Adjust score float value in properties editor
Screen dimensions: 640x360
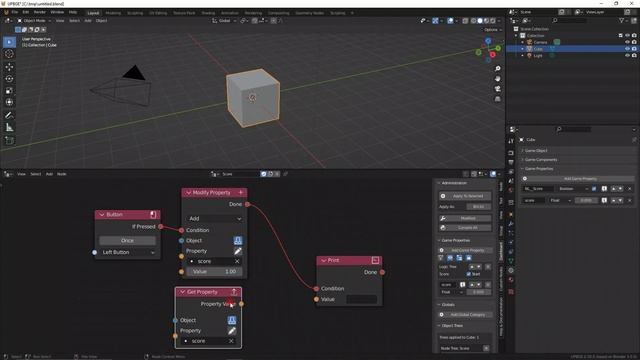(x=587, y=200)
